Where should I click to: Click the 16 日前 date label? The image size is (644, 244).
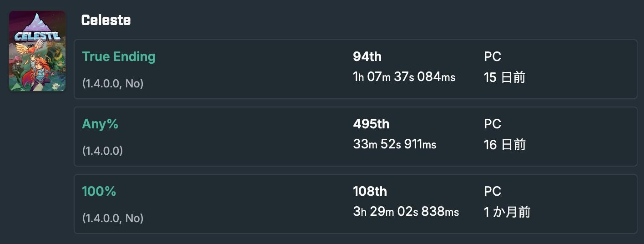point(505,145)
